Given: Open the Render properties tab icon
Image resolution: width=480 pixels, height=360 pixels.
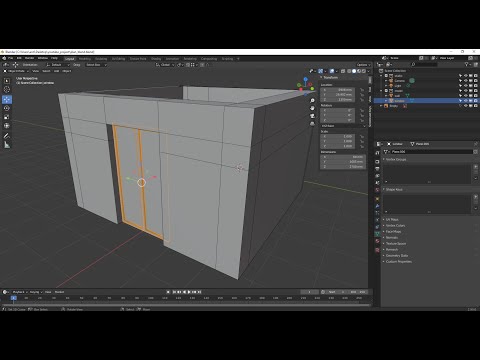Looking at the screenshot, I should [x=377, y=162].
